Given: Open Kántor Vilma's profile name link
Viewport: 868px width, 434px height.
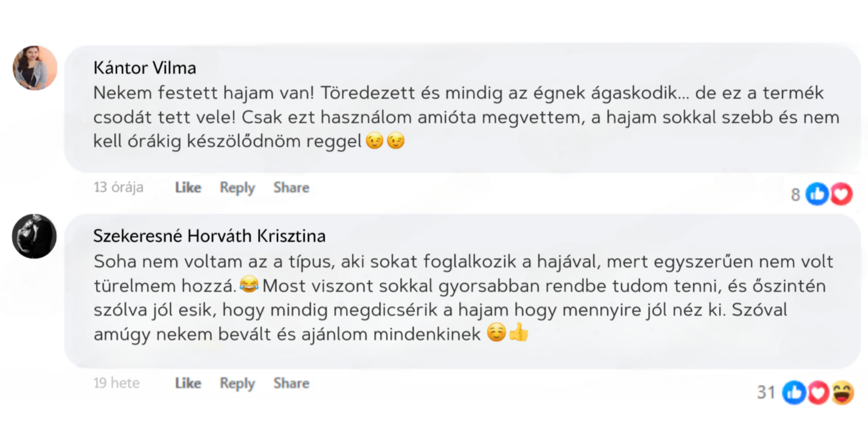Looking at the screenshot, I should [x=145, y=68].
